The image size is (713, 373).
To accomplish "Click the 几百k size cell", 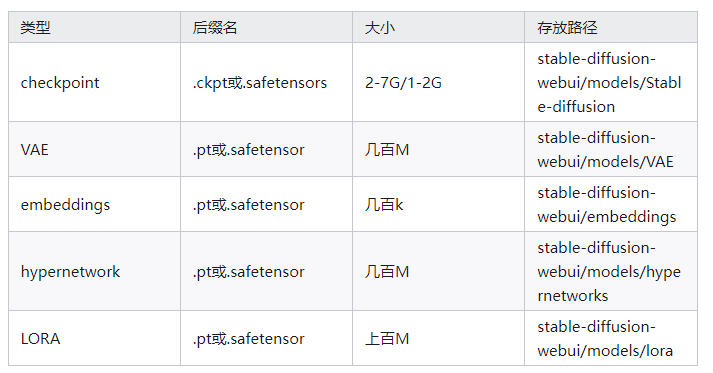I will [x=438, y=204].
